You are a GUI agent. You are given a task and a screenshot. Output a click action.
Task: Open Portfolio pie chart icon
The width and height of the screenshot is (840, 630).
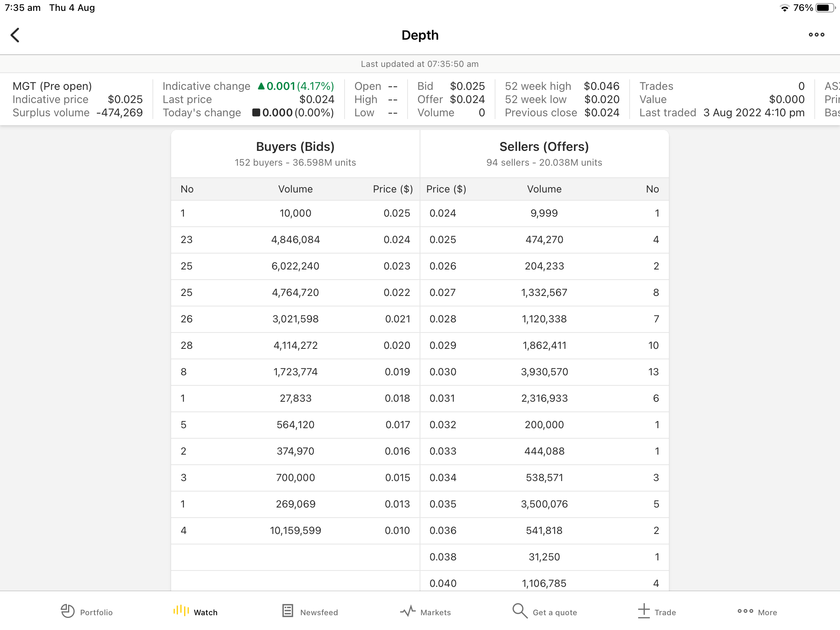(68, 611)
